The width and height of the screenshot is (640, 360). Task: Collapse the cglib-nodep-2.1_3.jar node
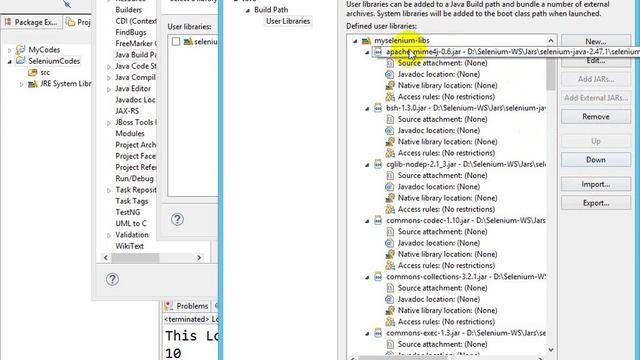pyautogui.click(x=367, y=164)
